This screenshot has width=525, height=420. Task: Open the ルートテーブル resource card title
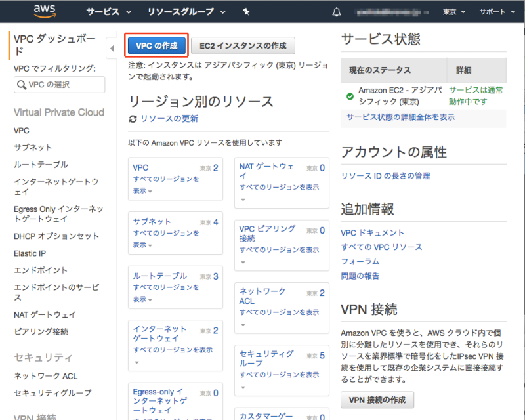160,276
